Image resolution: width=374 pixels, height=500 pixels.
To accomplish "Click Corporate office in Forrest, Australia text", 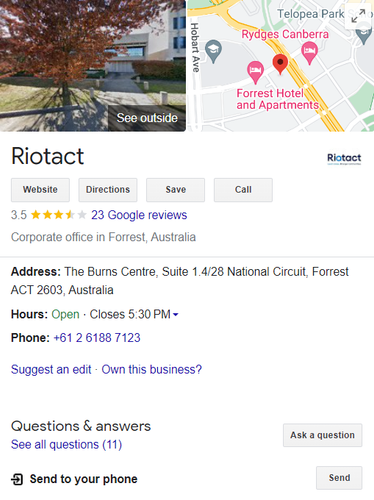I will (x=103, y=237).
